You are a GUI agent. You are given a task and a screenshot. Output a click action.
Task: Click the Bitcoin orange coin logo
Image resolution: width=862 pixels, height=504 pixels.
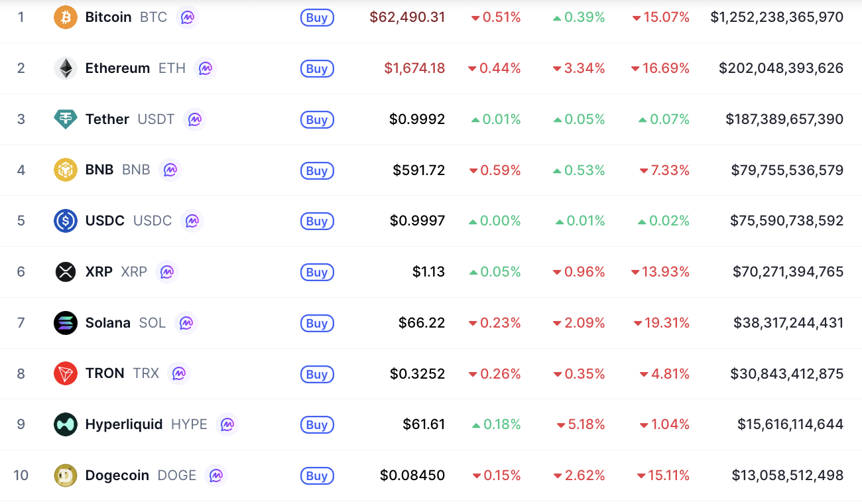point(66,17)
